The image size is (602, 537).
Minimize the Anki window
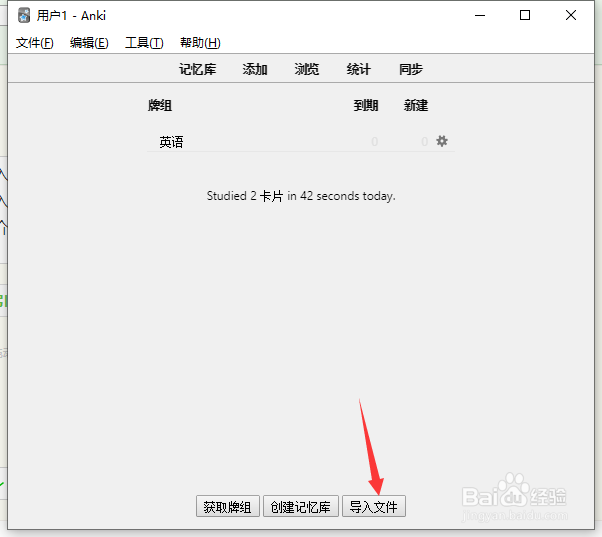pyautogui.click(x=480, y=16)
